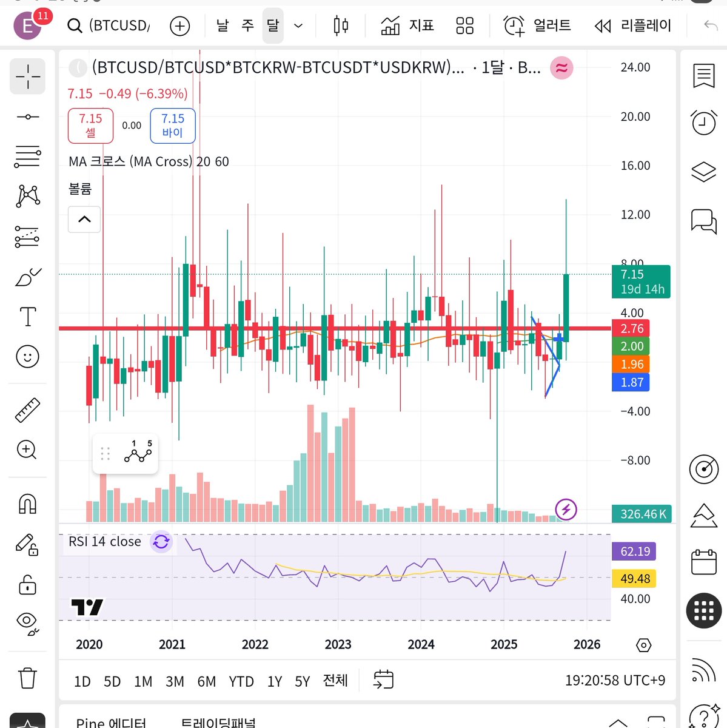Select the 3M time range
Image resolution: width=727 pixels, height=728 pixels.
tap(175, 681)
